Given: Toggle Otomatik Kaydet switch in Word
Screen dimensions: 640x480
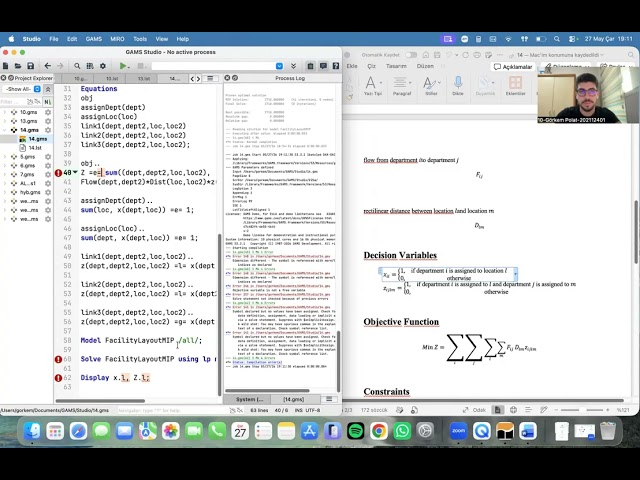Looking at the screenshot, I should [411, 55].
